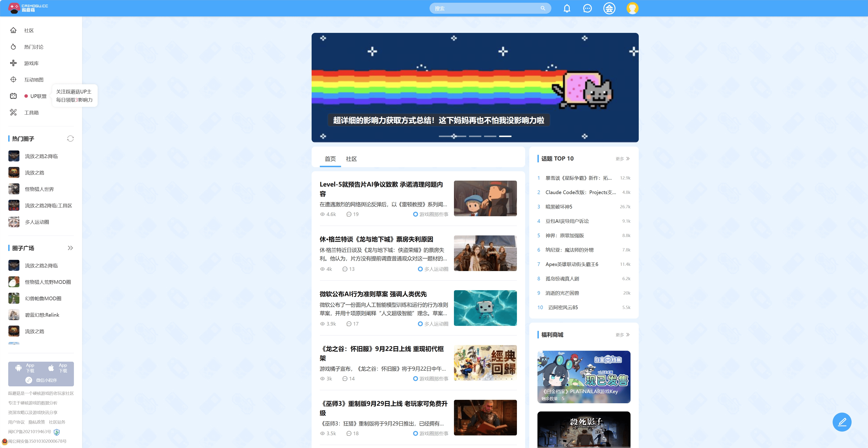Open the 杀死影子 product card

click(x=584, y=430)
